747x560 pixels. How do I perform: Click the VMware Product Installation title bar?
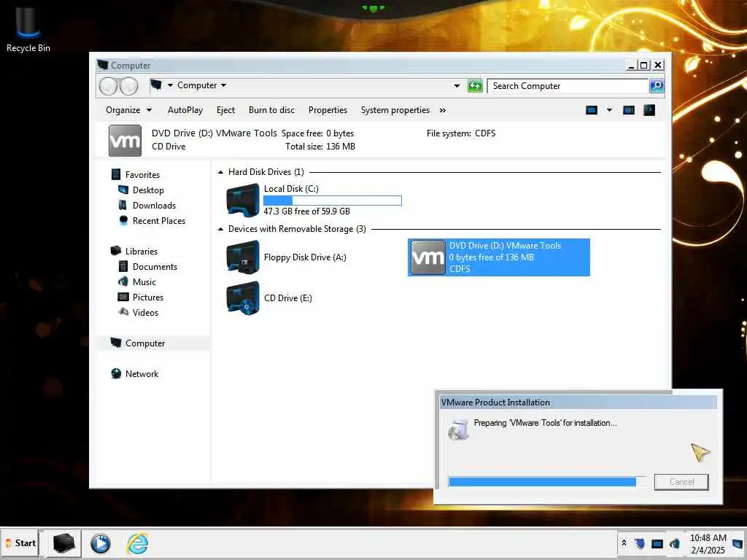click(x=578, y=402)
